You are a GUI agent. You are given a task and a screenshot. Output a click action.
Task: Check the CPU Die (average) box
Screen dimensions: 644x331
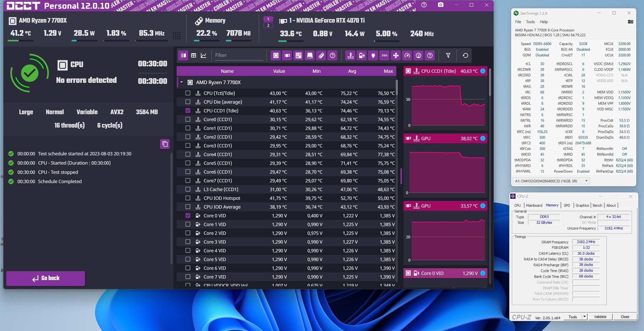click(x=188, y=102)
